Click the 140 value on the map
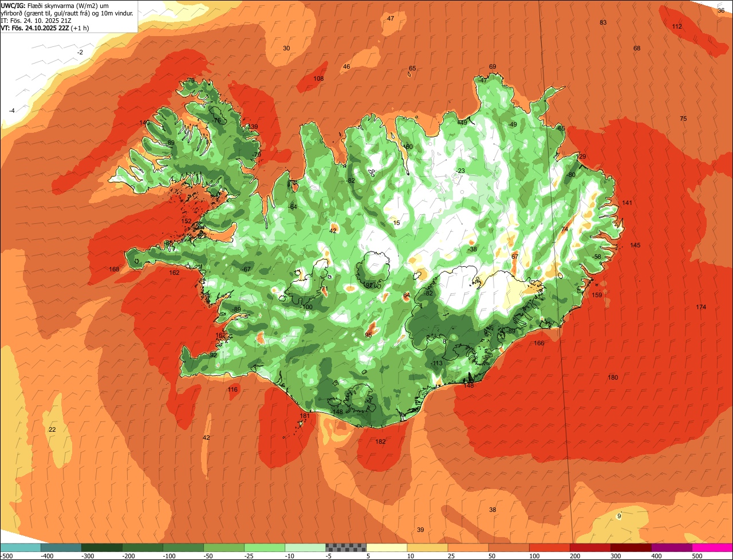The image size is (733, 560). (144, 123)
